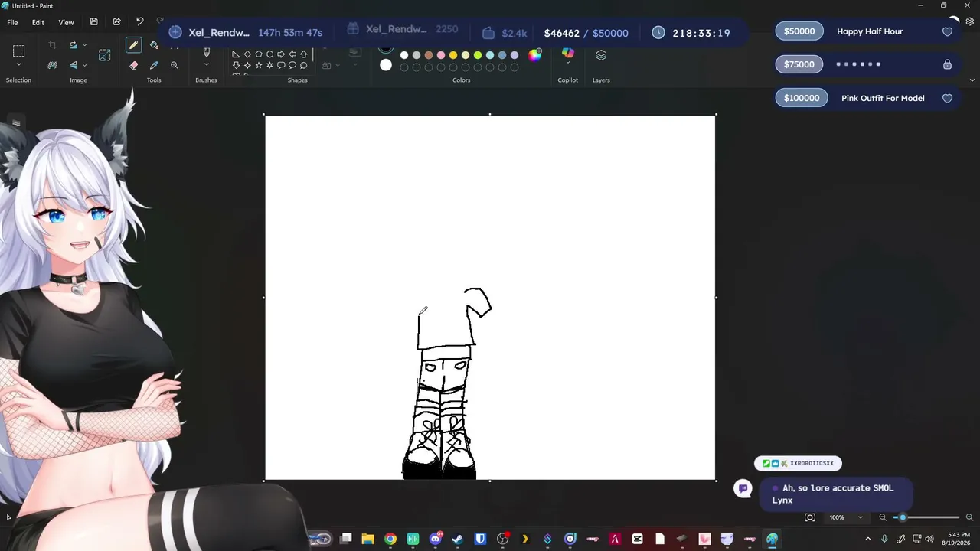Click the system volume icon
The image size is (980, 551).
(x=929, y=539)
